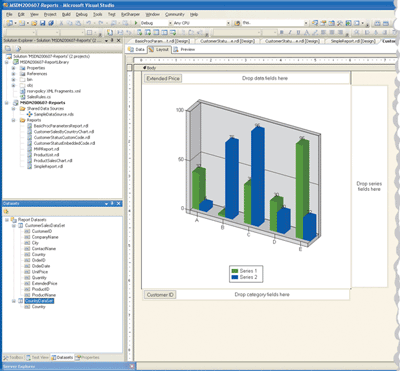Select CustomerSalesByCountryChart.rdl report file
This screenshot has width=400, height=371.
pyautogui.click(x=64, y=132)
